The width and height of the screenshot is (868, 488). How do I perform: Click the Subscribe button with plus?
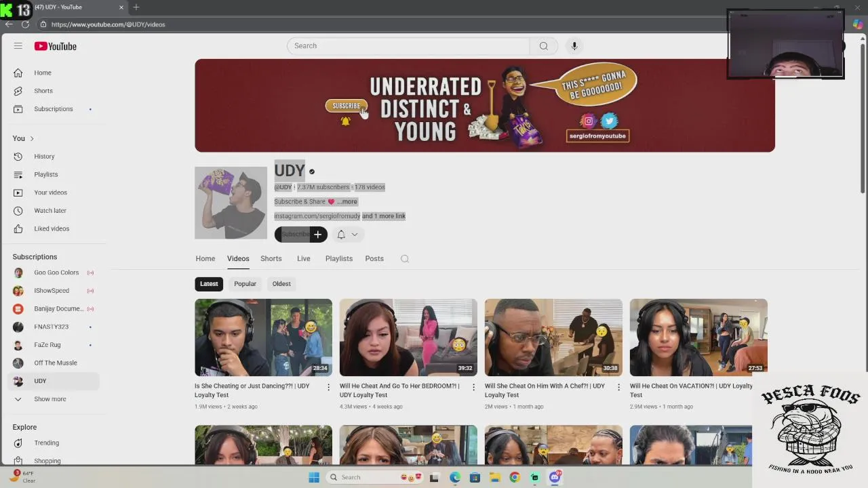[301, 235]
